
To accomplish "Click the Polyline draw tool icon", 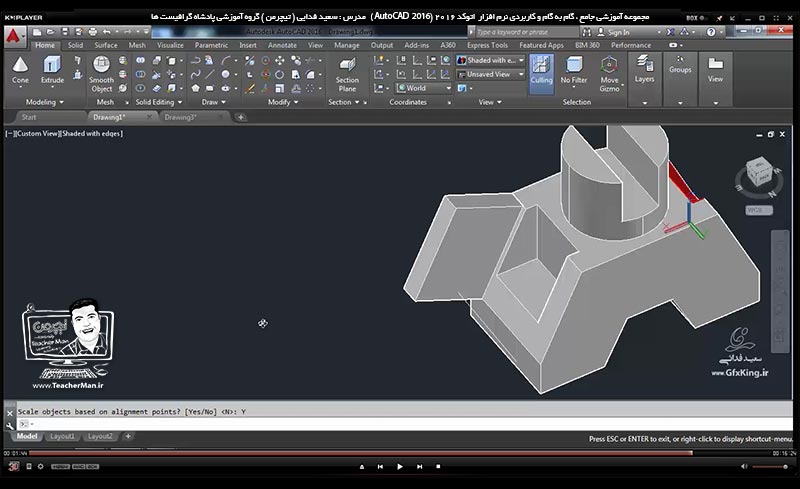I will [195, 60].
